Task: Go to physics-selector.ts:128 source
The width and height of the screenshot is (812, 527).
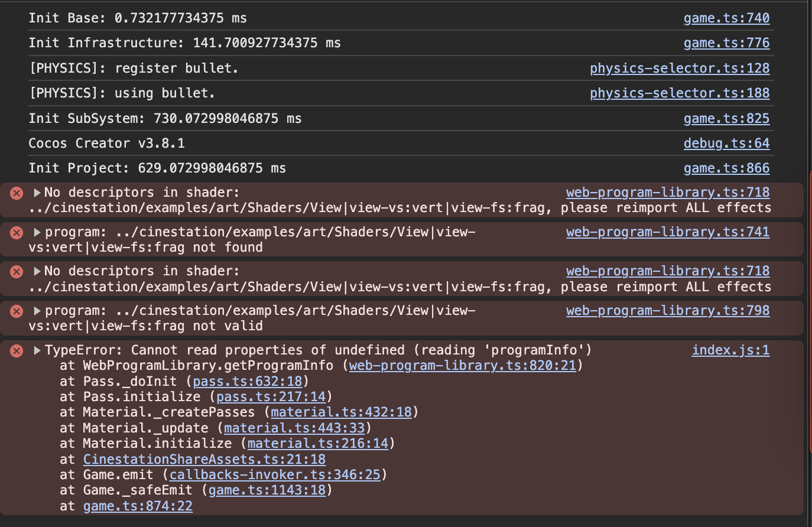Action: click(x=680, y=69)
